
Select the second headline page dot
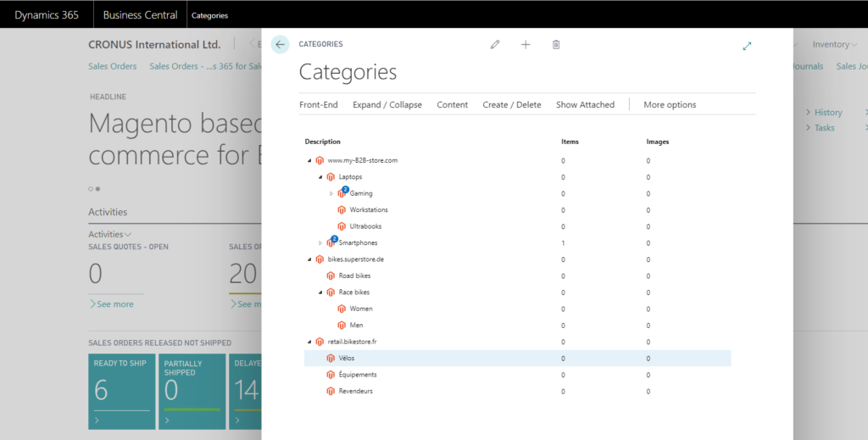pyautogui.click(x=98, y=189)
